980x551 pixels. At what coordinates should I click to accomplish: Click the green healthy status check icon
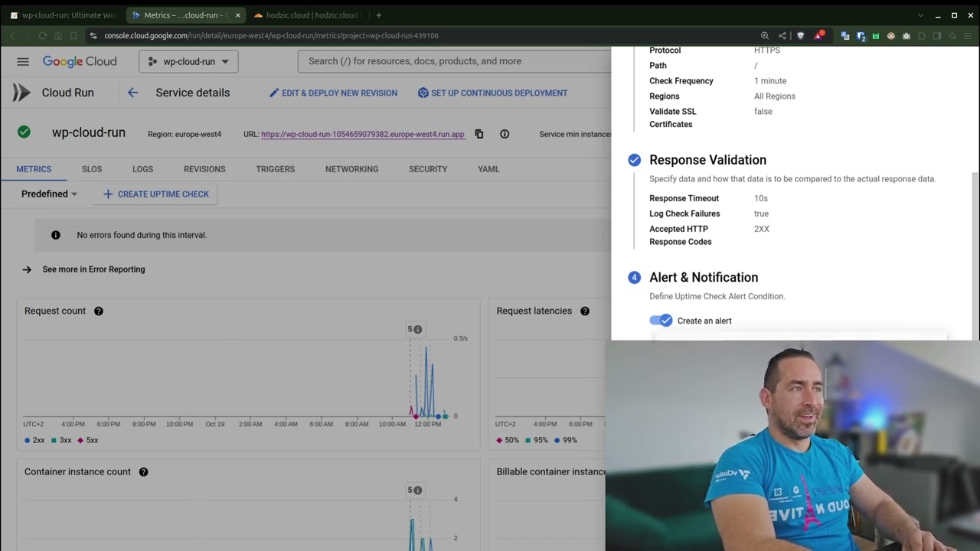point(24,132)
